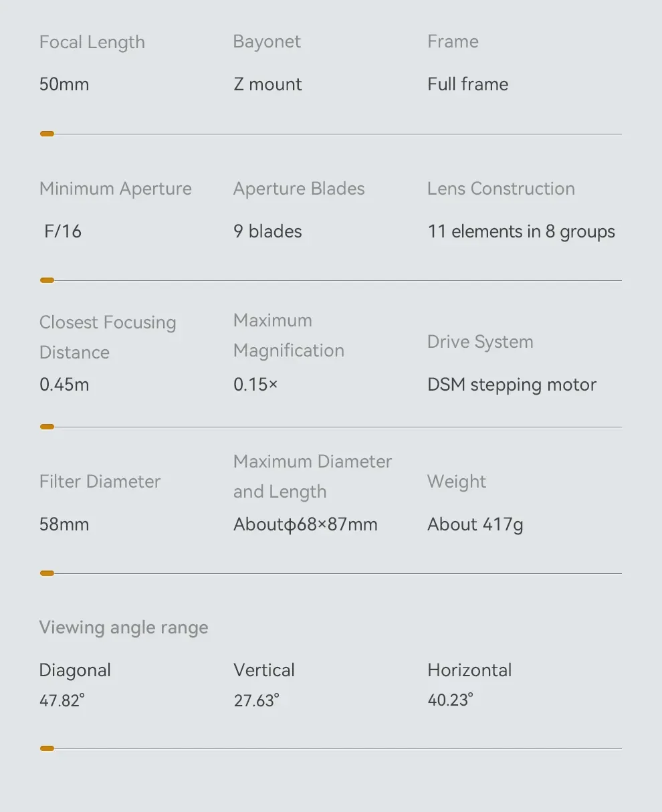Select the 11 elements in 8 groups text

522,231
